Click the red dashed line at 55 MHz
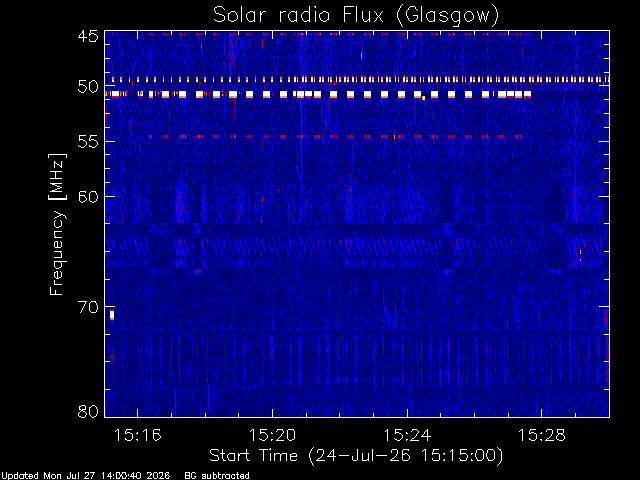640x480 pixels. [x=336, y=136]
